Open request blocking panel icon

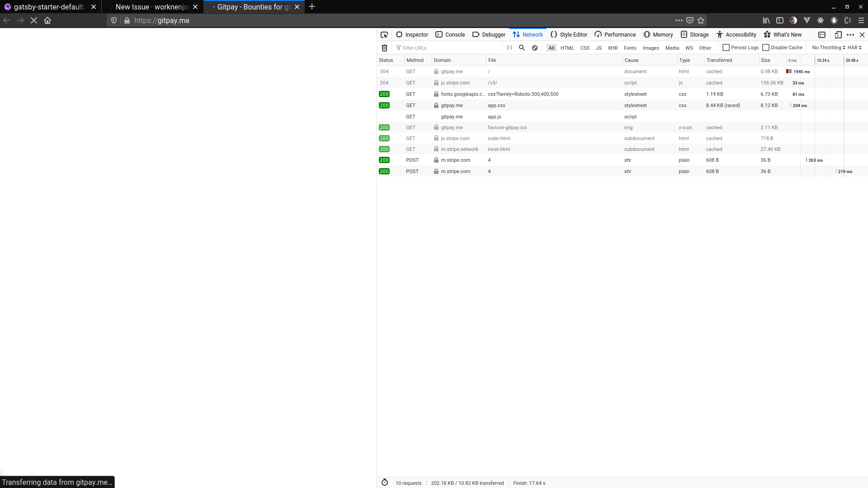click(x=535, y=48)
